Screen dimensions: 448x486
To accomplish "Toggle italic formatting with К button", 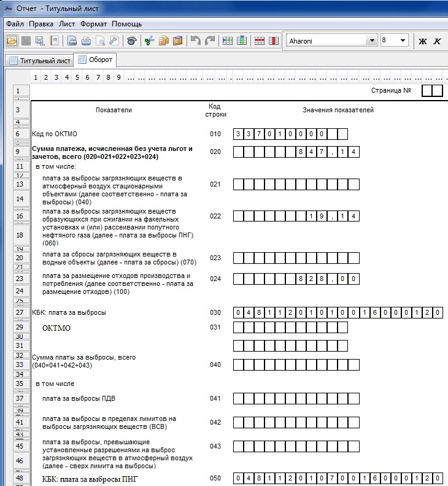I will tap(437, 41).
